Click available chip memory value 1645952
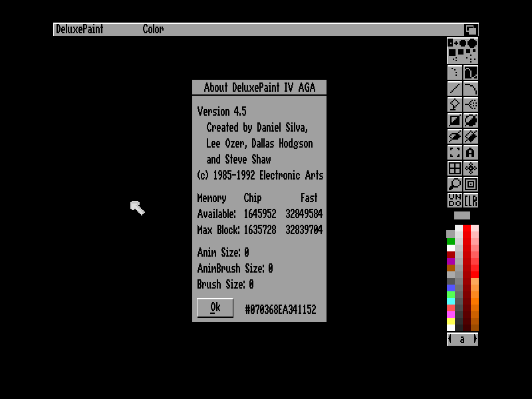This screenshot has width=532, height=399. coord(260,213)
